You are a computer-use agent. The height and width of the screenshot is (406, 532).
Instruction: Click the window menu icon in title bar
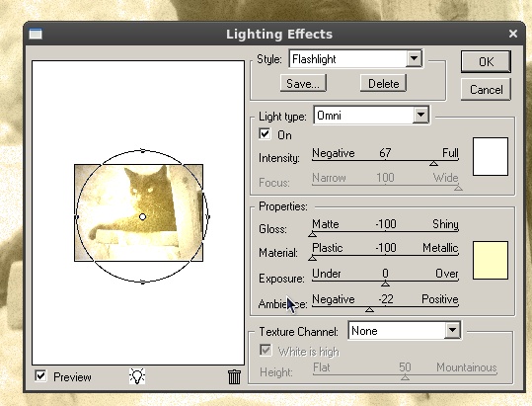point(36,34)
